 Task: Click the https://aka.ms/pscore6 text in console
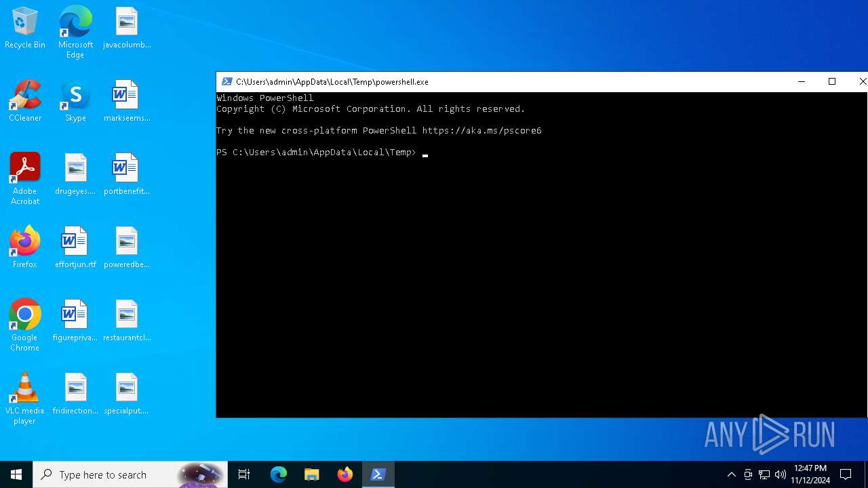pos(482,130)
